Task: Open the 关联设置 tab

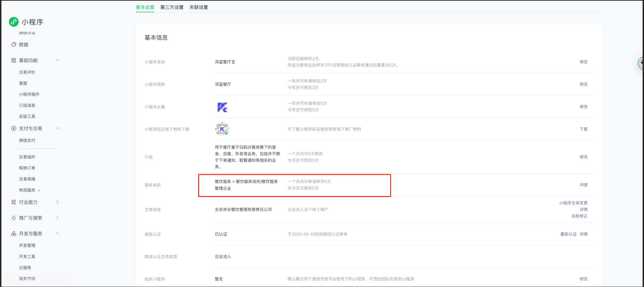Action: pos(198,7)
